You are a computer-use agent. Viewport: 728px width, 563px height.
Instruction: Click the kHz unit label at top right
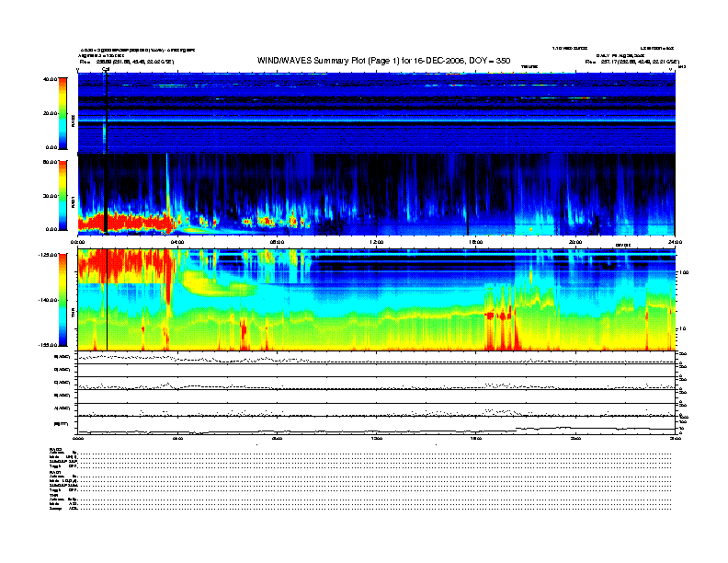pos(681,67)
